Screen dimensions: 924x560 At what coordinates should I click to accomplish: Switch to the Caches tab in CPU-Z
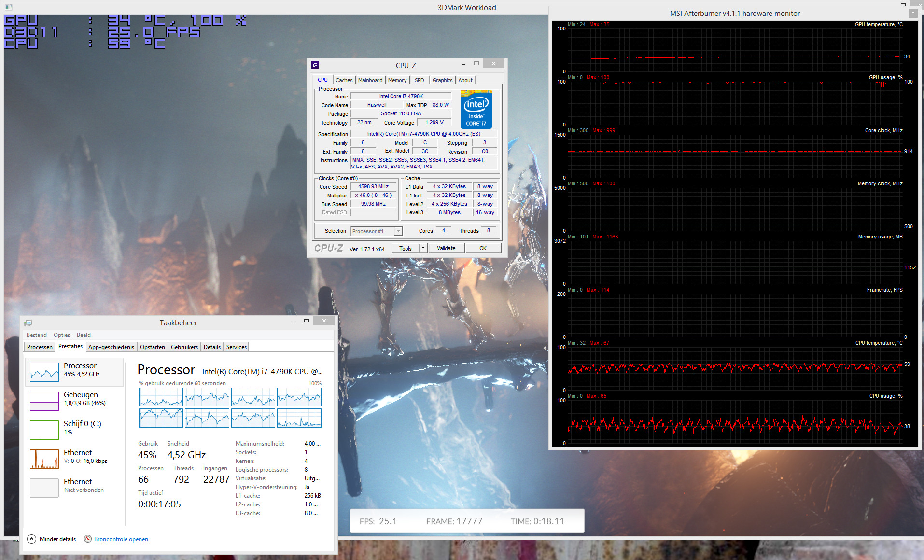pyautogui.click(x=344, y=80)
